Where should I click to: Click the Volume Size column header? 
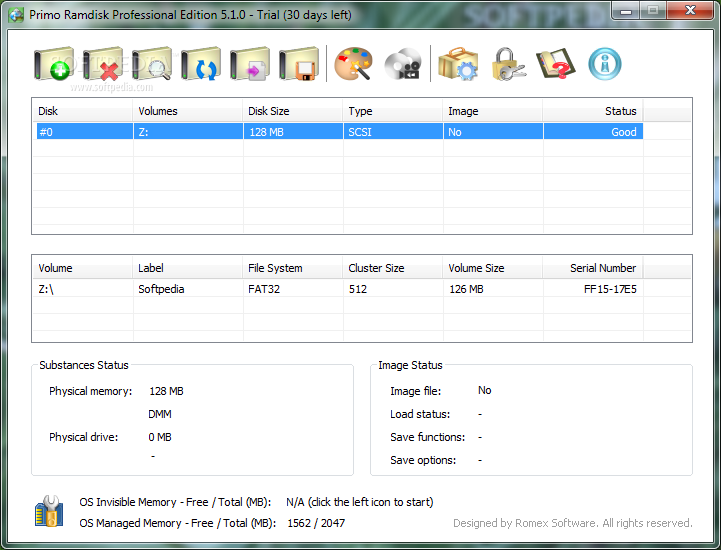point(493,268)
